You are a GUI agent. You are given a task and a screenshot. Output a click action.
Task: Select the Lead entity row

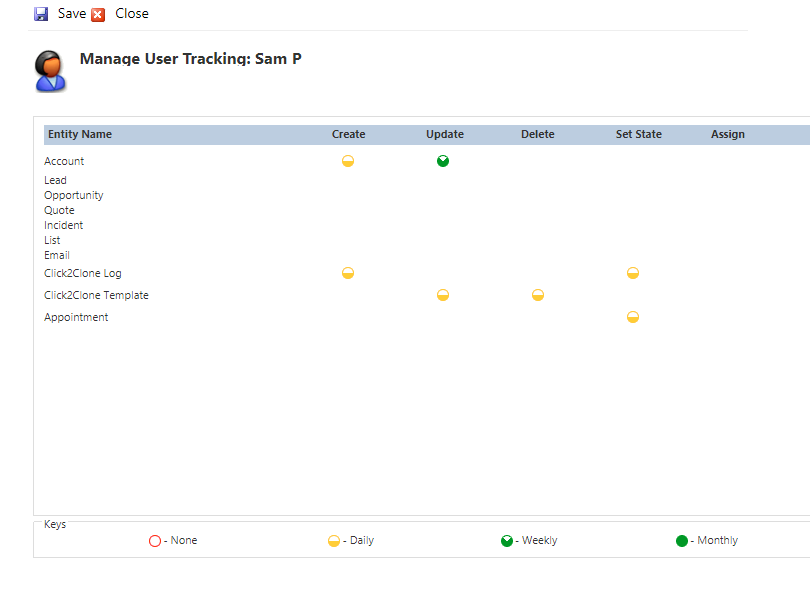click(55, 180)
